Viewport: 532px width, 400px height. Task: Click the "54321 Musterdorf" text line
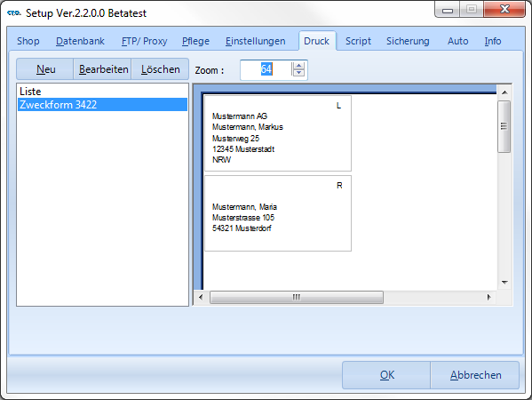(x=242, y=228)
